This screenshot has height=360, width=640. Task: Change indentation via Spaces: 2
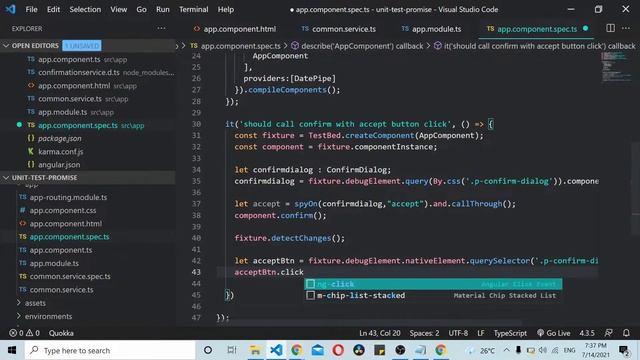tap(424, 333)
